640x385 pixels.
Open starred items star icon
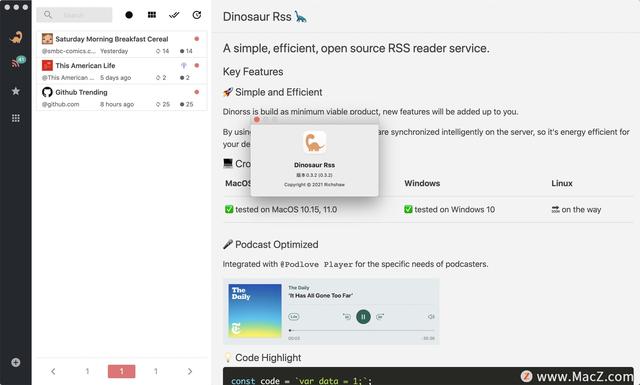click(16, 91)
